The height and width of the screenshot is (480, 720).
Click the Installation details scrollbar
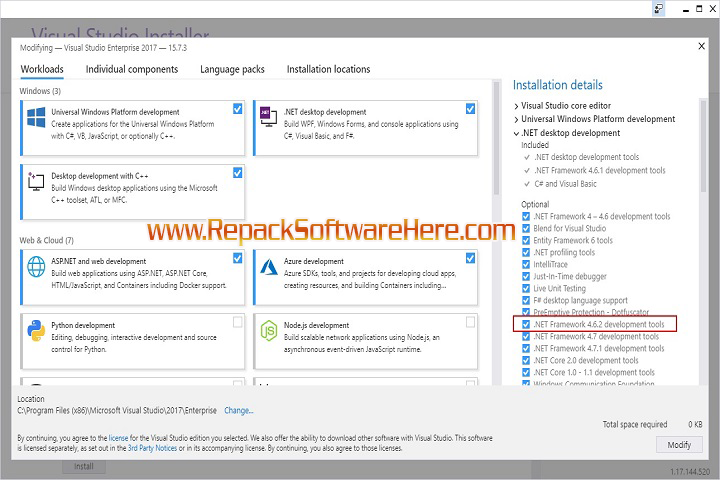tap(703, 147)
